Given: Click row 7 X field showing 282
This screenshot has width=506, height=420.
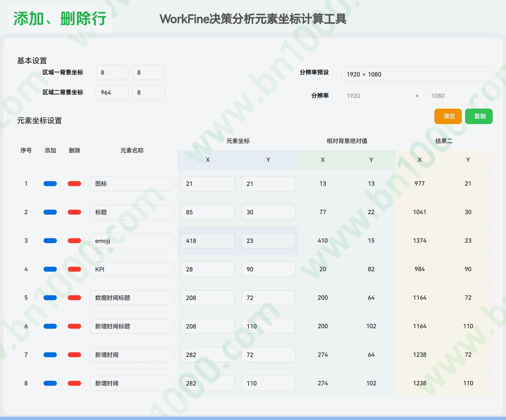Looking at the screenshot, I should coord(208,355).
